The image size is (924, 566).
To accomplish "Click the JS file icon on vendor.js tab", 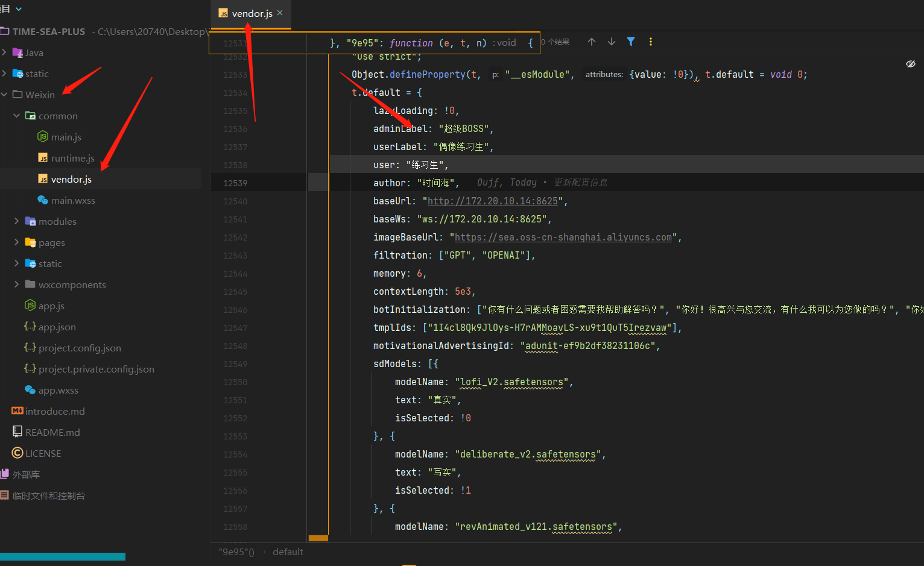I will 223,11.
